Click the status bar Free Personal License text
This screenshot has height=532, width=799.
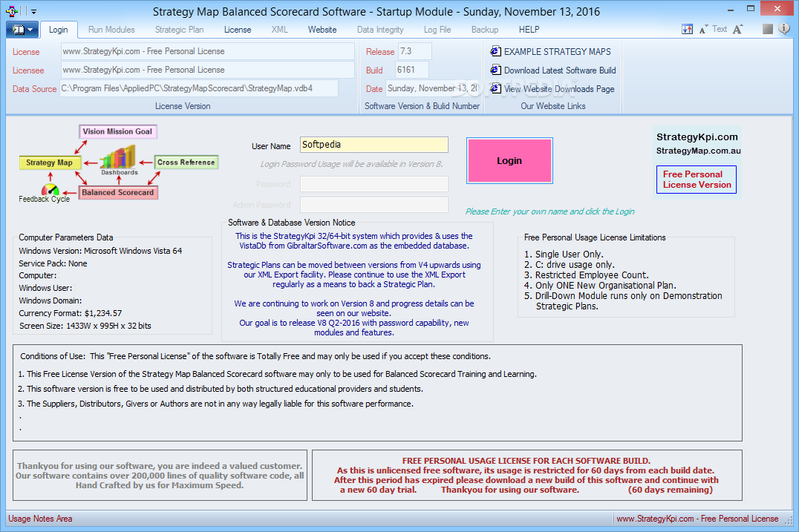pos(697,519)
